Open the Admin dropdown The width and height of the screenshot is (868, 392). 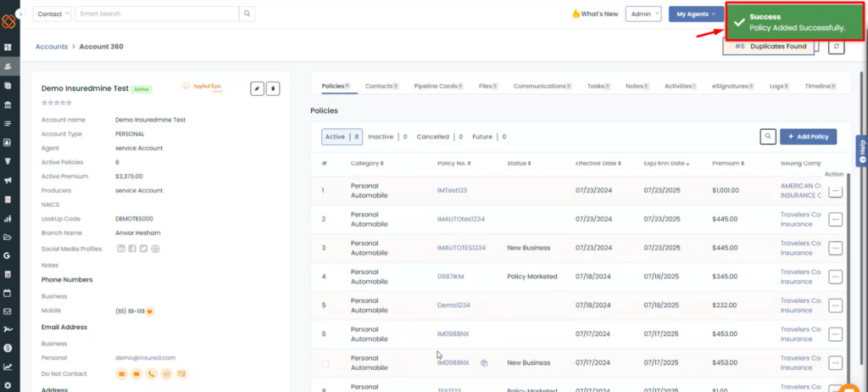click(x=643, y=14)
